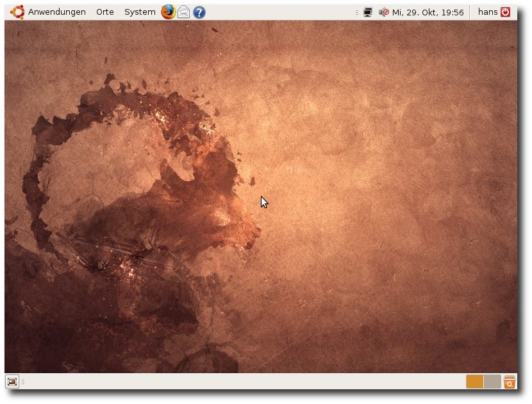Open the help center question mark icon
Viewport: 532px width, 404px height.
tap(199, 12)
